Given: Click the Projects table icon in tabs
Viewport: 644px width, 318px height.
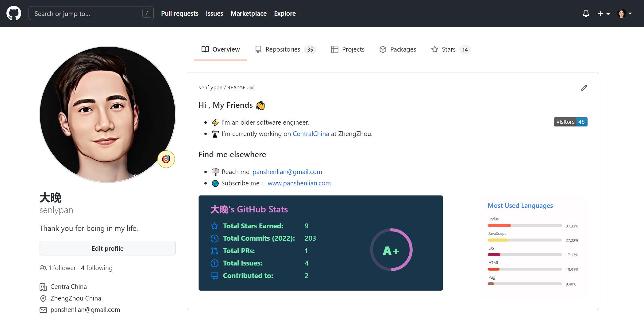Looking at the screenshot, I should click(335, 49).
